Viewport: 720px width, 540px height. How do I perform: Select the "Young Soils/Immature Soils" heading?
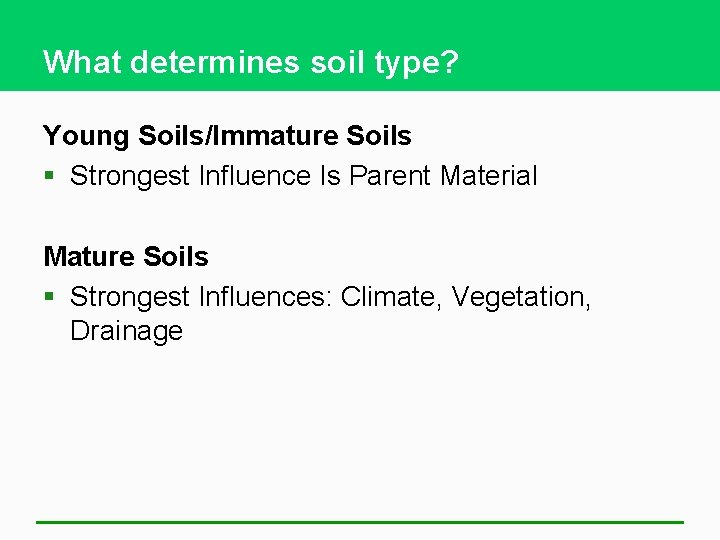227,135
